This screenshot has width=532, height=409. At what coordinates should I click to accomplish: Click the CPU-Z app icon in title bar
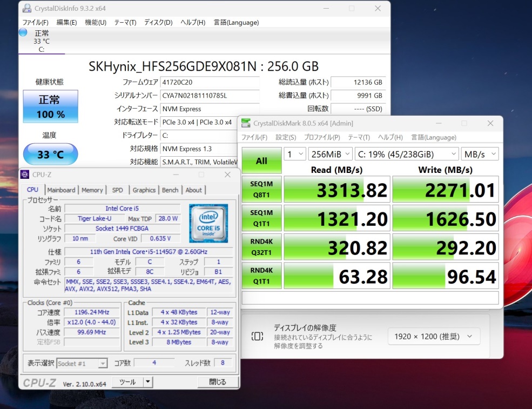(x=25, y=175)
